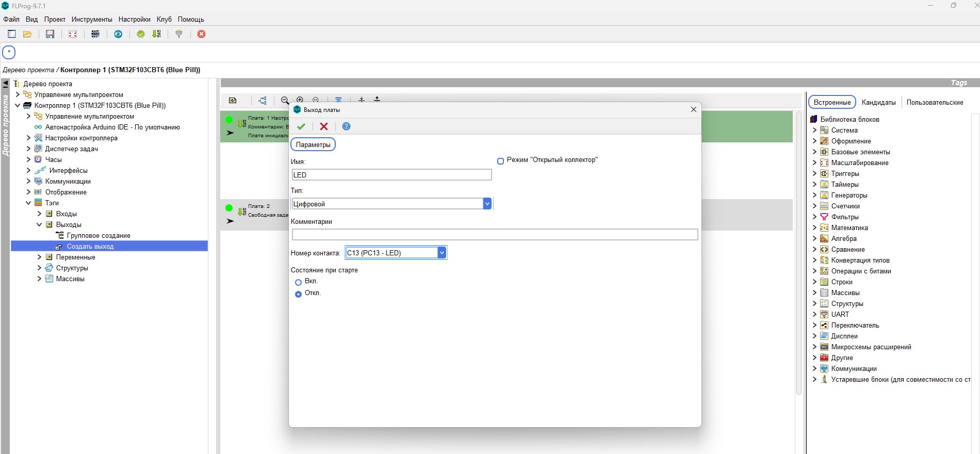This screenshot has height=454, width=980.
Task: Collapse the "Выходы" tree node
Action: 39,224
